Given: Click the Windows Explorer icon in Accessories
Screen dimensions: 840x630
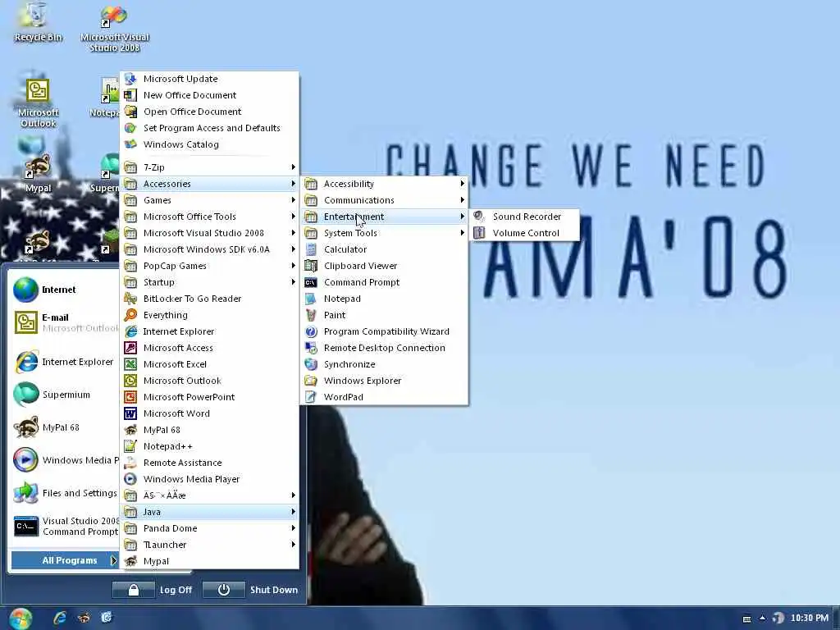Looking at the screenshot, I should (x=311, y=381).
